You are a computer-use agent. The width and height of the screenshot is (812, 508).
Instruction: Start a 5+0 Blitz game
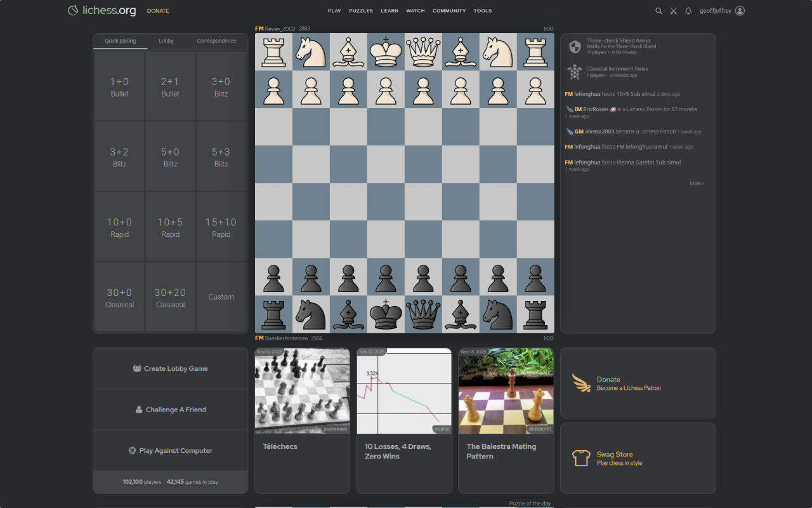point(170,157)
